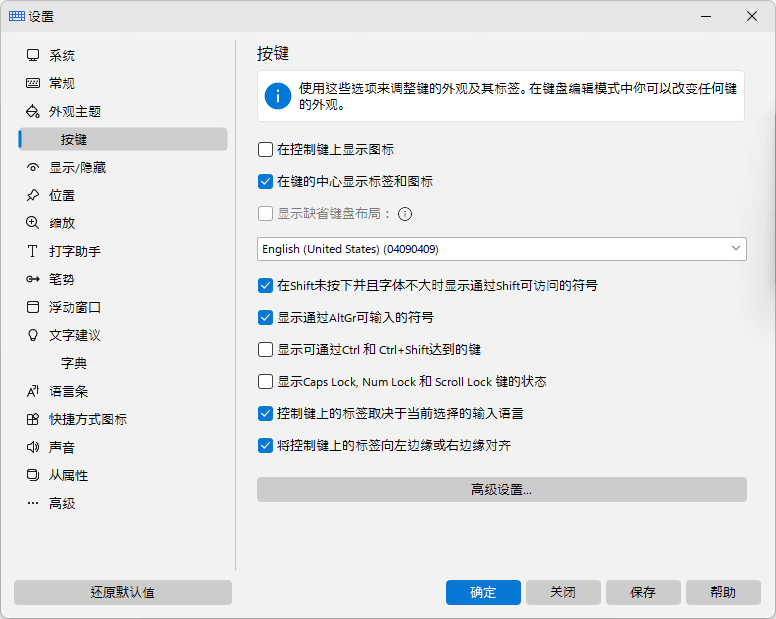Click the keyboard icon beside 常规

click(x=33, y=83)
